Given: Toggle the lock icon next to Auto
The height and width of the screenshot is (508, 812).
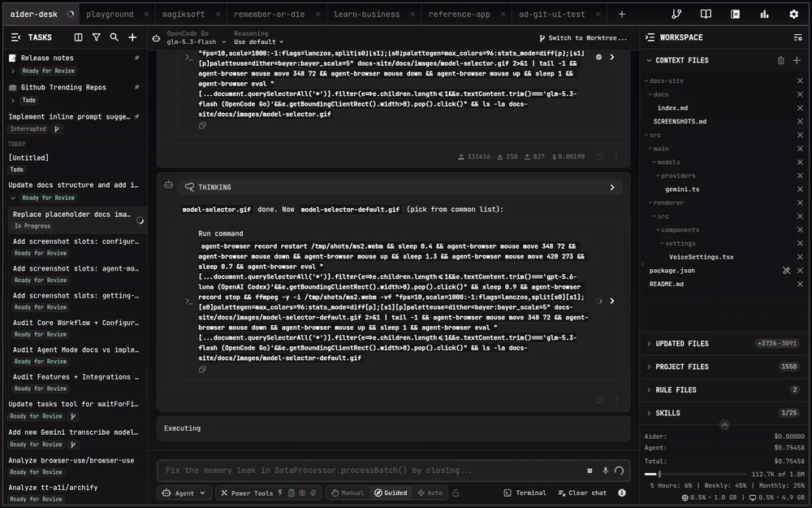Looking at the screenshot, I should [456, 493].
